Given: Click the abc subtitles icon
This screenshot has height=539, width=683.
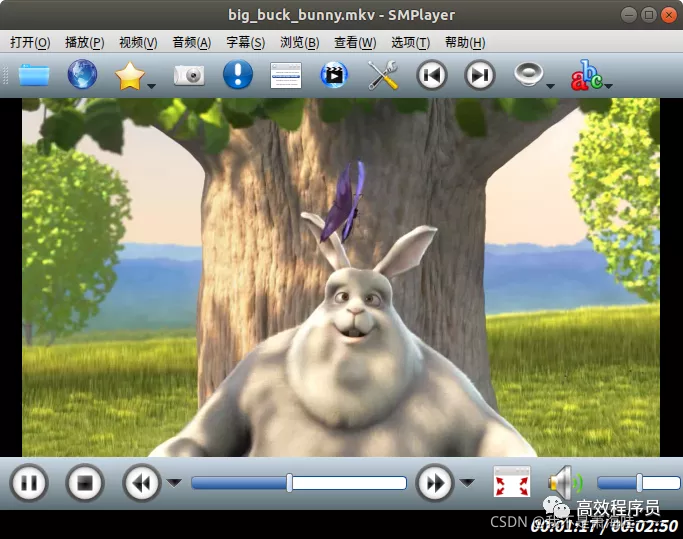Looking at the screenshot, I should (x=586, y=75).
